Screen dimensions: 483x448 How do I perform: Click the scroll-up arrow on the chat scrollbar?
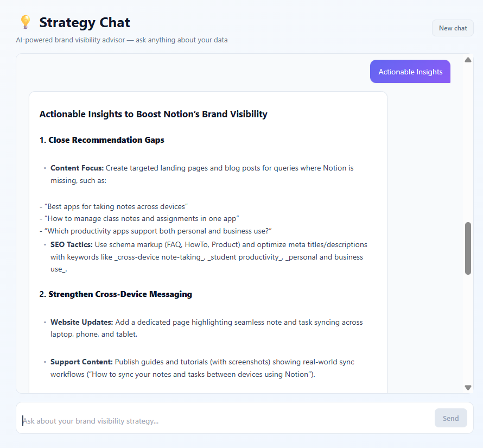468,60
